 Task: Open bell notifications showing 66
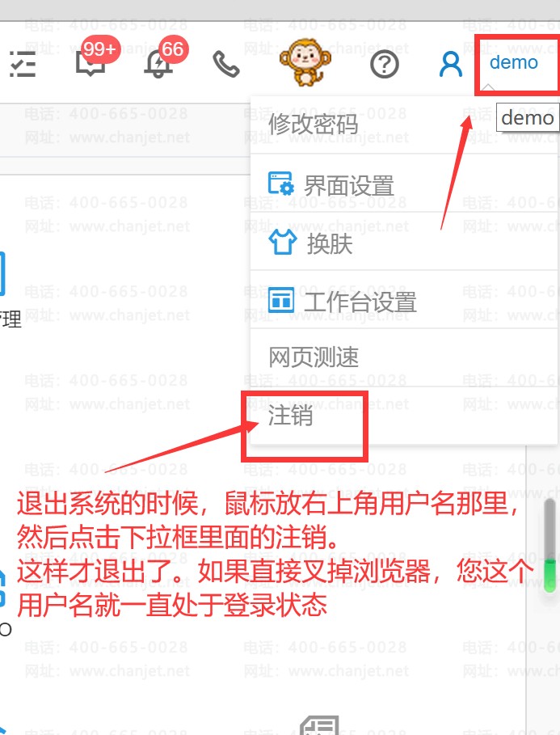tap(158, 63)
